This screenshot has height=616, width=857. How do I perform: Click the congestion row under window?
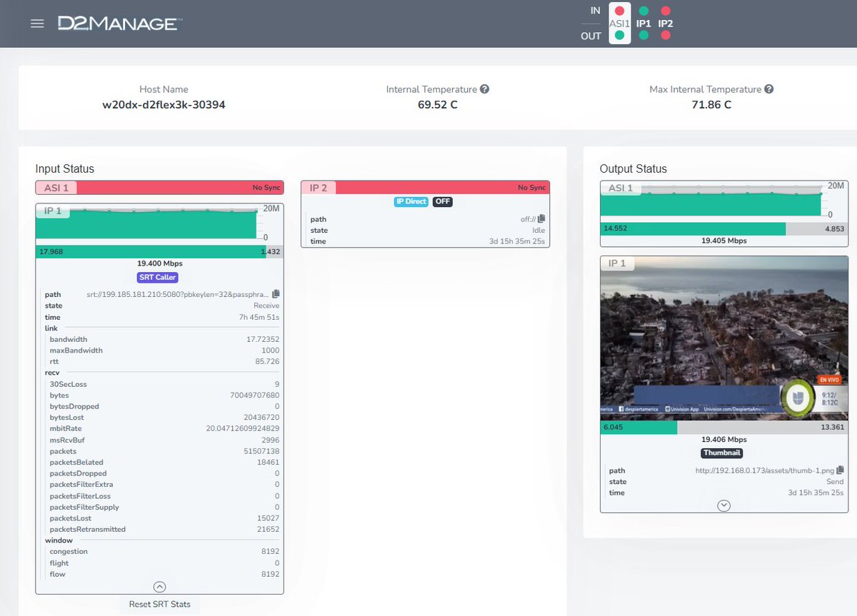tap(164, 551)
